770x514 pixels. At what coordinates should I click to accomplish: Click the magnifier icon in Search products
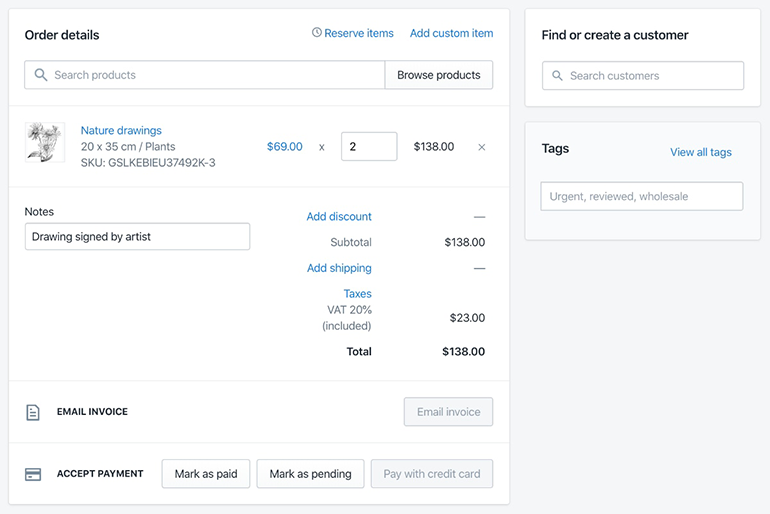click(x=41, y=75)
